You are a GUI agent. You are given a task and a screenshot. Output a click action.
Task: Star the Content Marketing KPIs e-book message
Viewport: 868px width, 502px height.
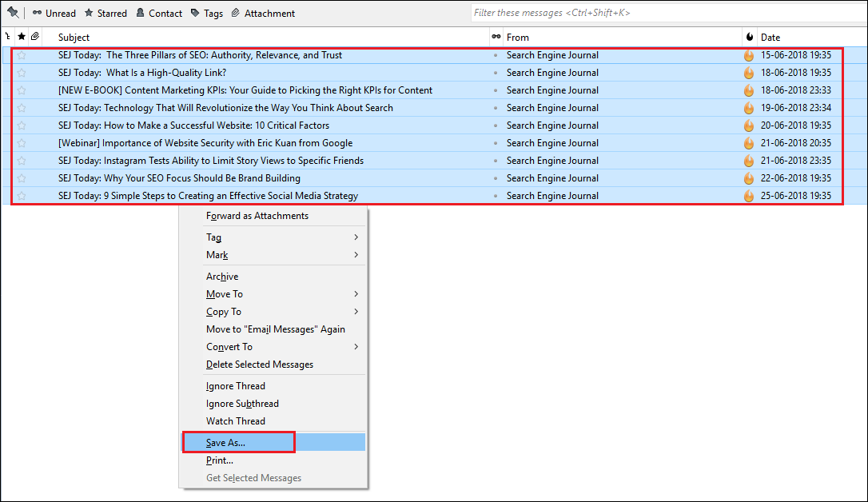point(22,90)
